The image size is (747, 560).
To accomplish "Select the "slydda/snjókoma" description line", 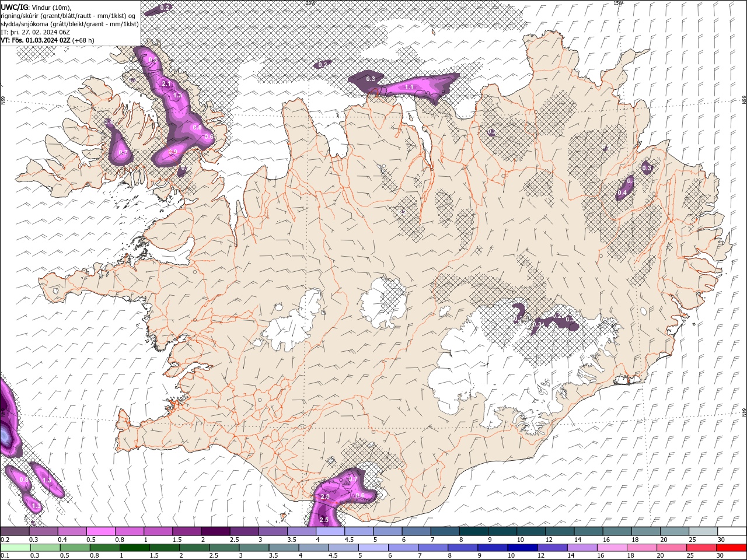I will click(x=70, y=24).
